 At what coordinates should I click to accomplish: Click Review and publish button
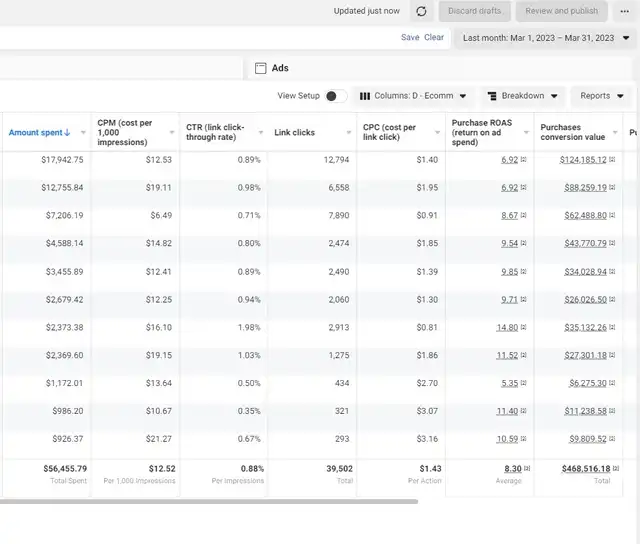562,11
